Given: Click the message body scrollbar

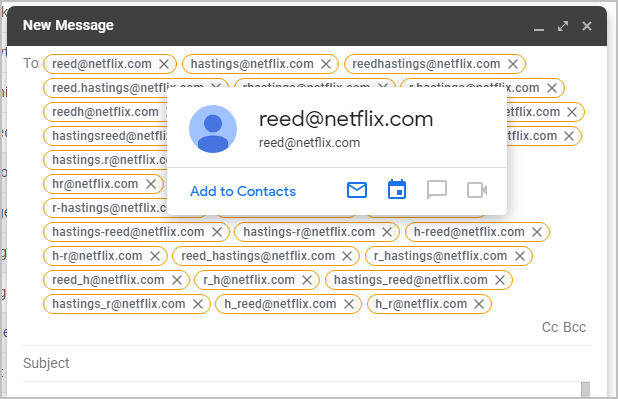Looking at the screenshot, I should click(x=586, y=390).
